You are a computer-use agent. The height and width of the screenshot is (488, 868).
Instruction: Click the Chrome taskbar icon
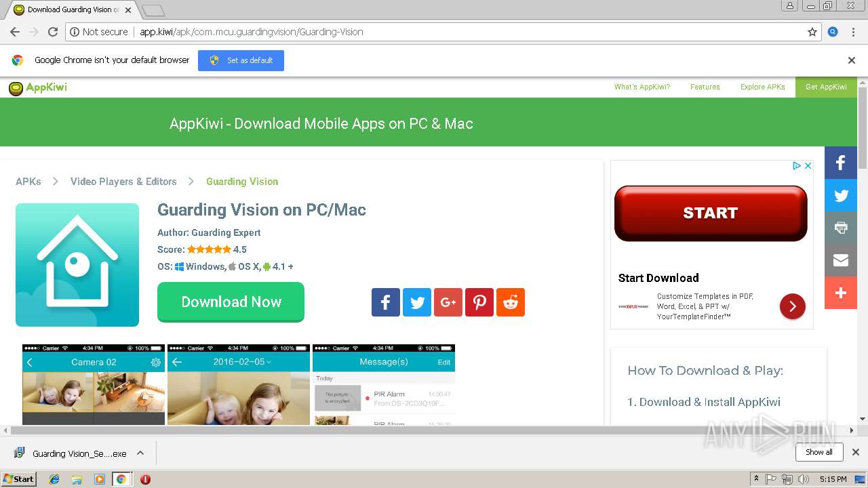click(121, 479)
